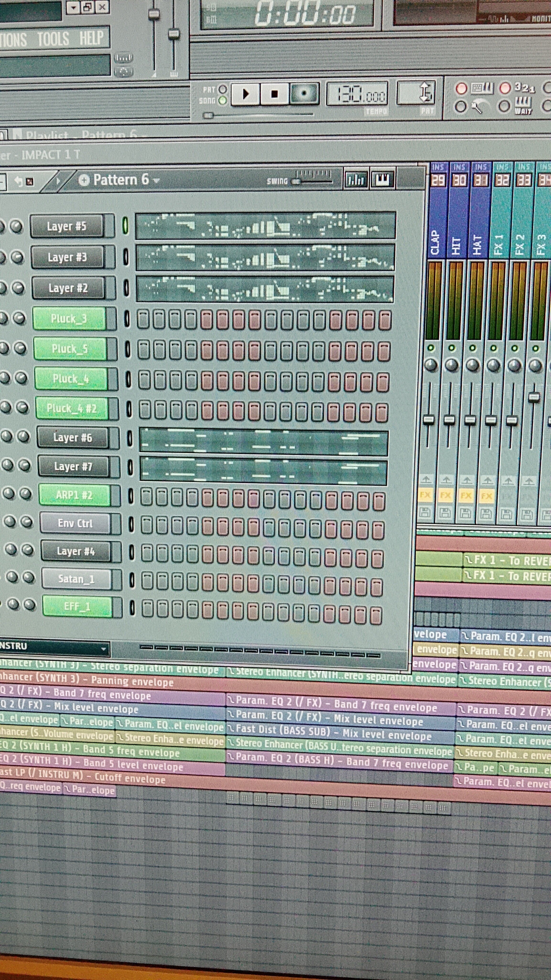
Task: Toggle the FX button on HIT track
Action: click(x=445, y=496)
